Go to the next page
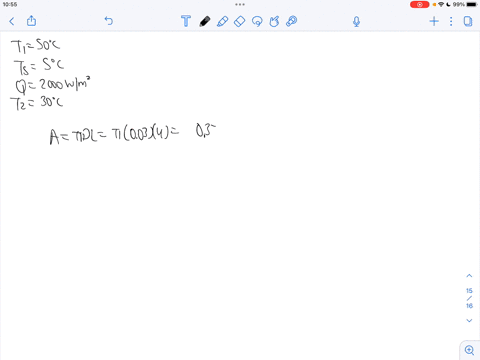Viewport: 480px width, 360px height. [x=469, y=320]
